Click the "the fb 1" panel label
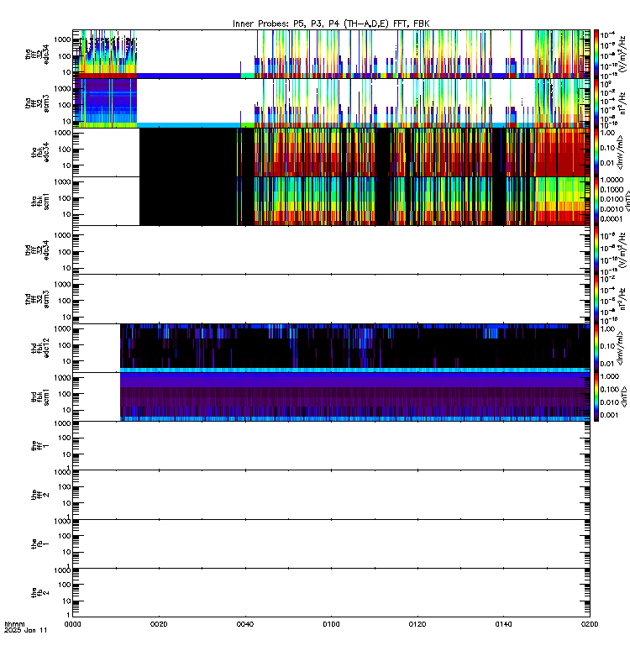This screenshot has width=630, height=672. [x=40, y=543]
